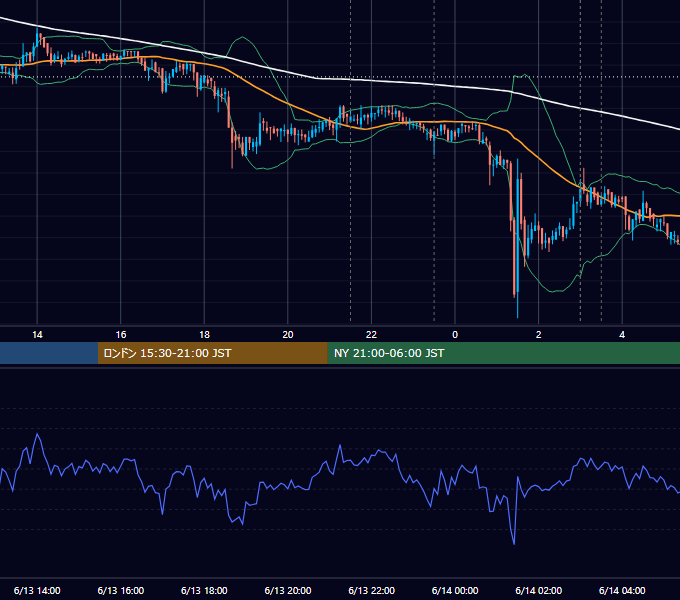Click the 6/13 22:00 time label
This screenshot has height=600, width=680.
click(x=372, y=590)
